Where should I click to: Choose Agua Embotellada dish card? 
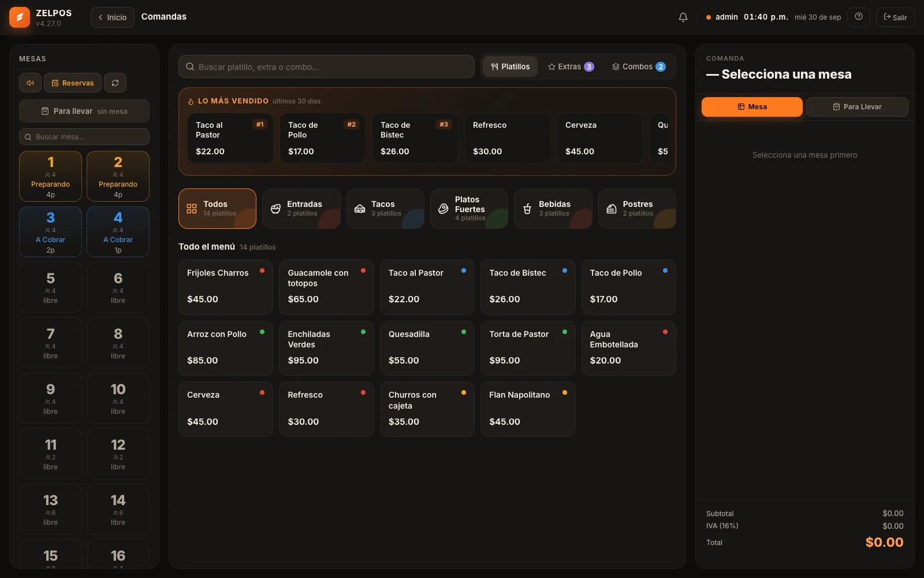[629, 348]
